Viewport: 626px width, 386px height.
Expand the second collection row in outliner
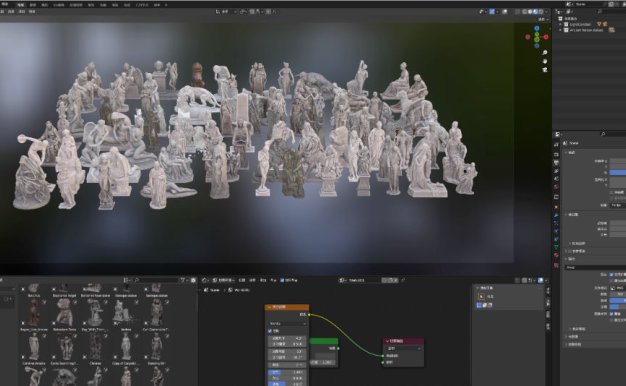click(561, 30)
